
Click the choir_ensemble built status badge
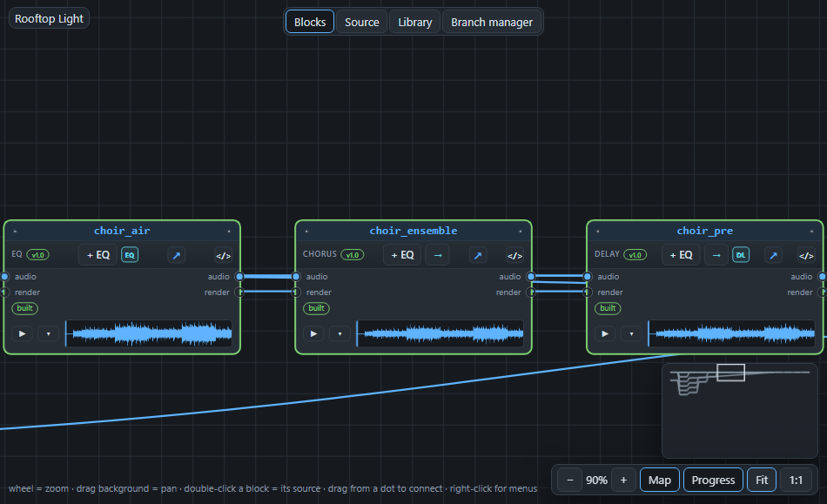click(x=317, y=308)
